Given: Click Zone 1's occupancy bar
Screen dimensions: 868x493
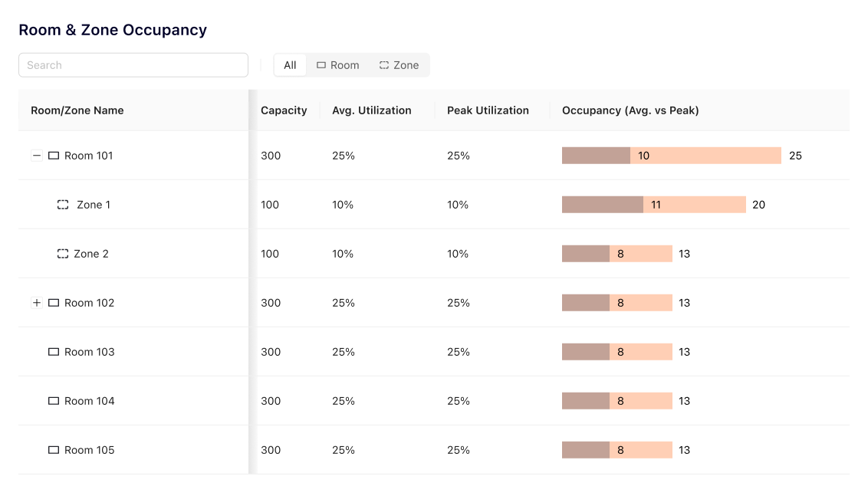Looking at the screenshot, I should point(653,205).
